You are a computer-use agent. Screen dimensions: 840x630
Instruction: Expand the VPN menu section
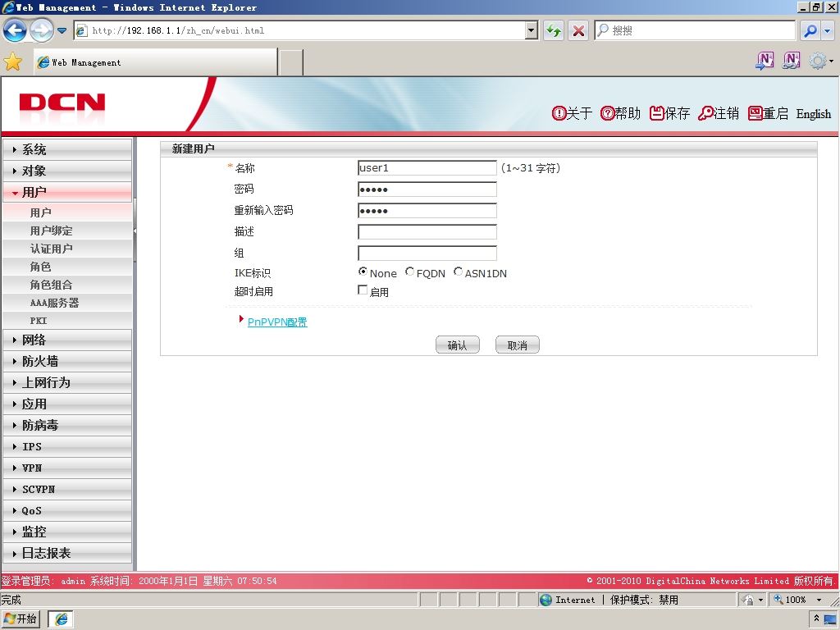[x=67, y=468]
